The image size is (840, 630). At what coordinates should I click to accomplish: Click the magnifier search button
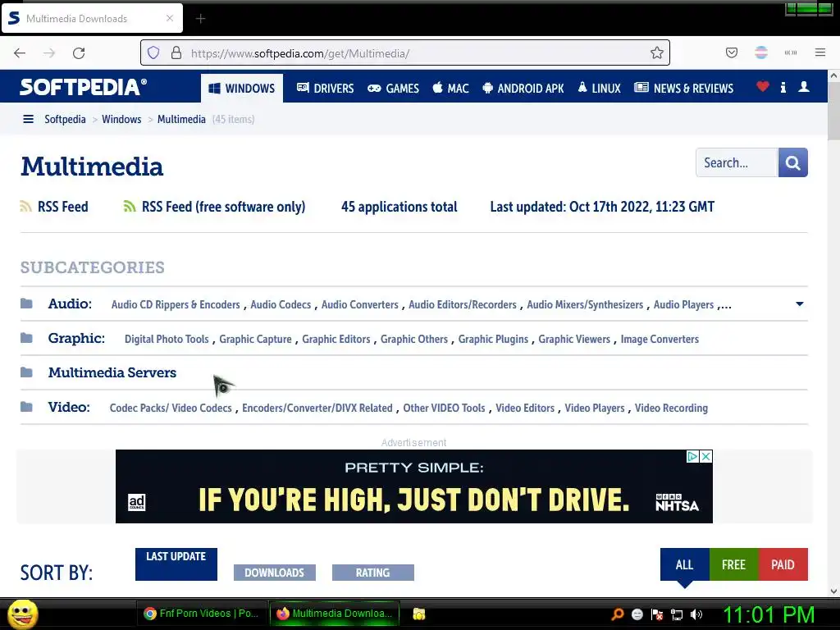[793, 162]
